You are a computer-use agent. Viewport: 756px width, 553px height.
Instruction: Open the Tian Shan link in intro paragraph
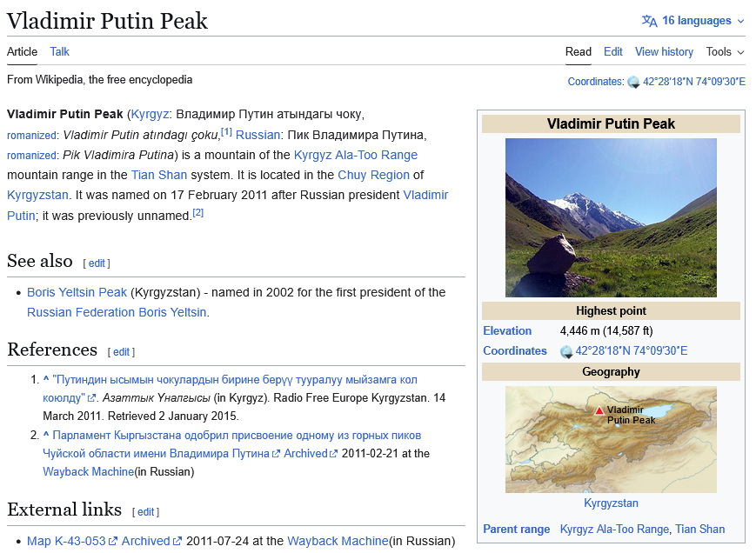coord(159,176)
